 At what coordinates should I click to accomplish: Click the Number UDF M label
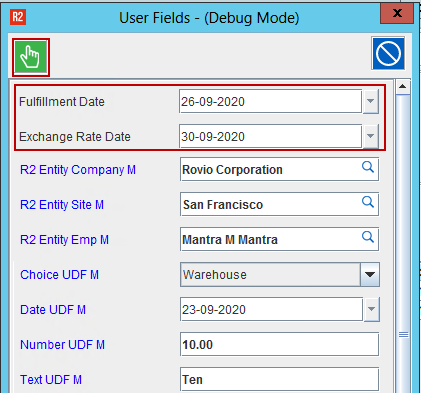point(62,345)
